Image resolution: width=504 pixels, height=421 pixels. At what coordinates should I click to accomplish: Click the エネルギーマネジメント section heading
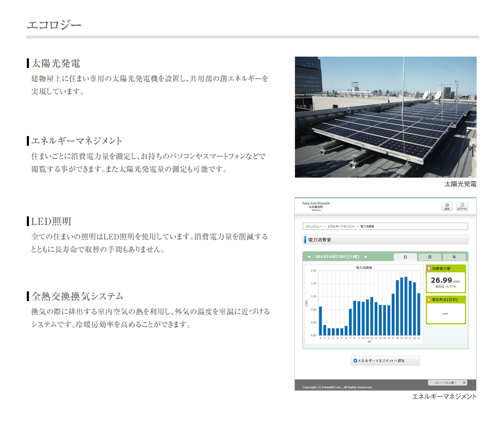click(77, 141)
